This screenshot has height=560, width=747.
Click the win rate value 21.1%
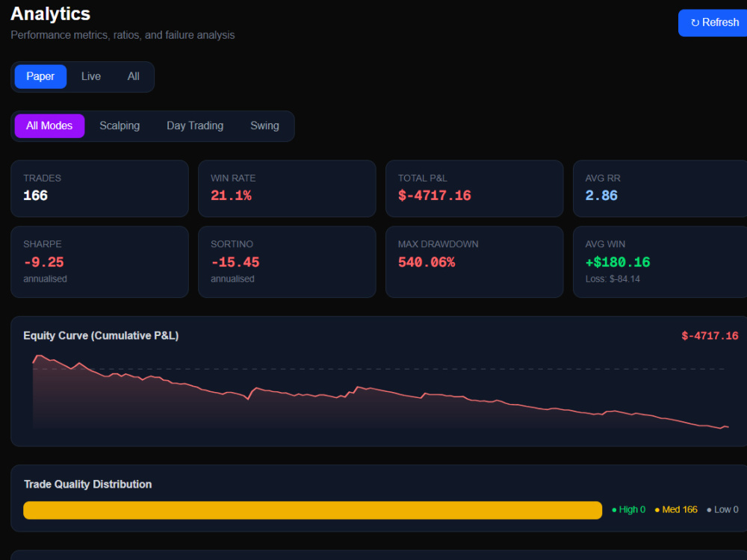click(x=231, y=196)
